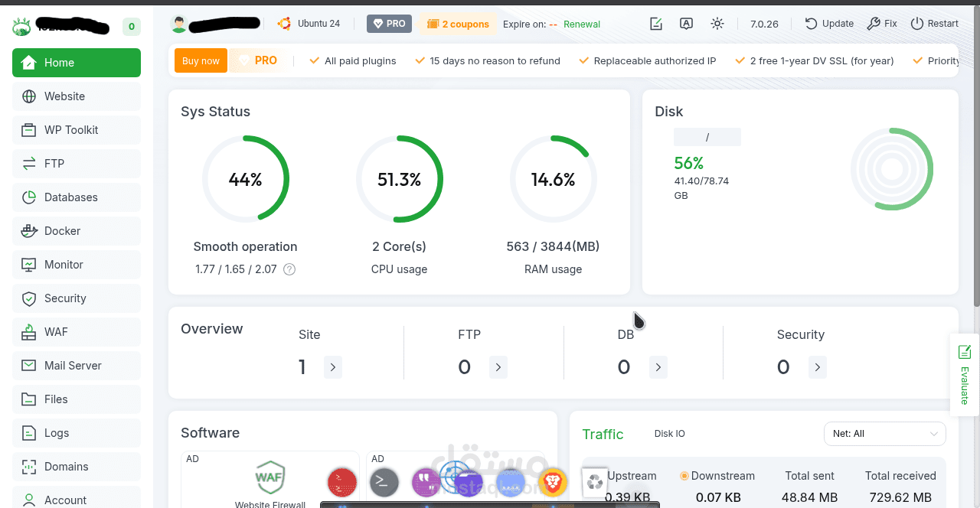
Task: Click the notes edit icon in header
Action: 656,24
